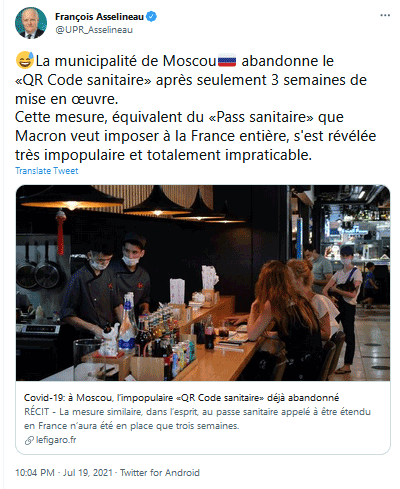This screenshot has width=400, height=489.
Task: Click the chain link icon beside lefigaro.fr
Action: coord(29,440)
